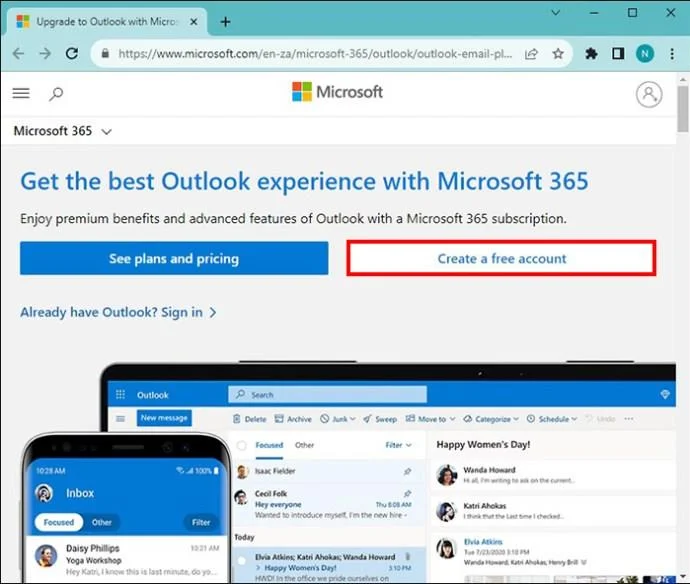Reload the current page
The image size is (690, 584).
coord(72,54)
